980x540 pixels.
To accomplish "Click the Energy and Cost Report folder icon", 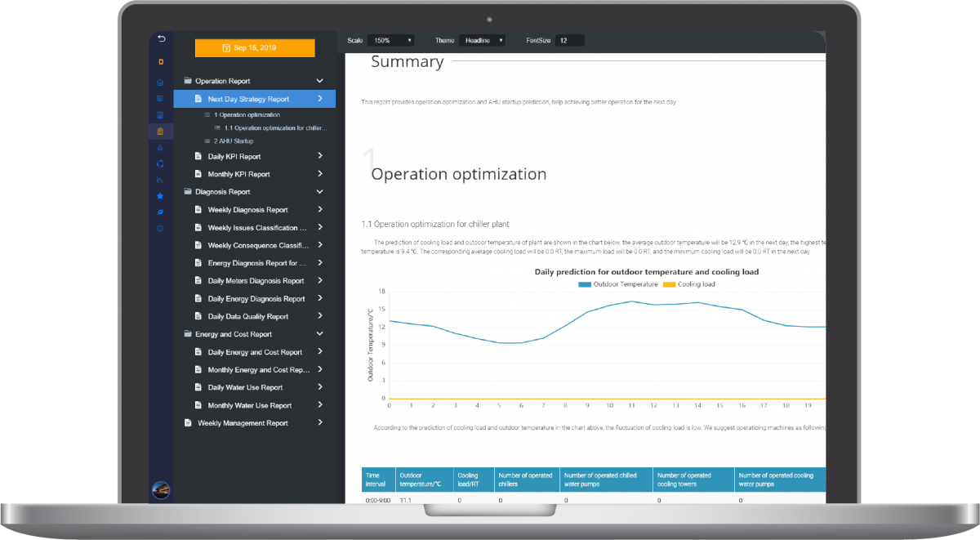I will coord(188,334).
